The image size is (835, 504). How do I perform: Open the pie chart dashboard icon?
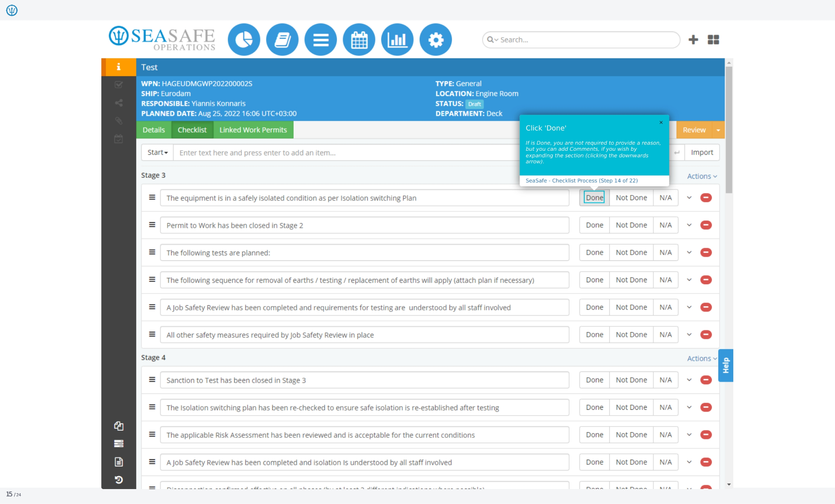click(244, 40)
